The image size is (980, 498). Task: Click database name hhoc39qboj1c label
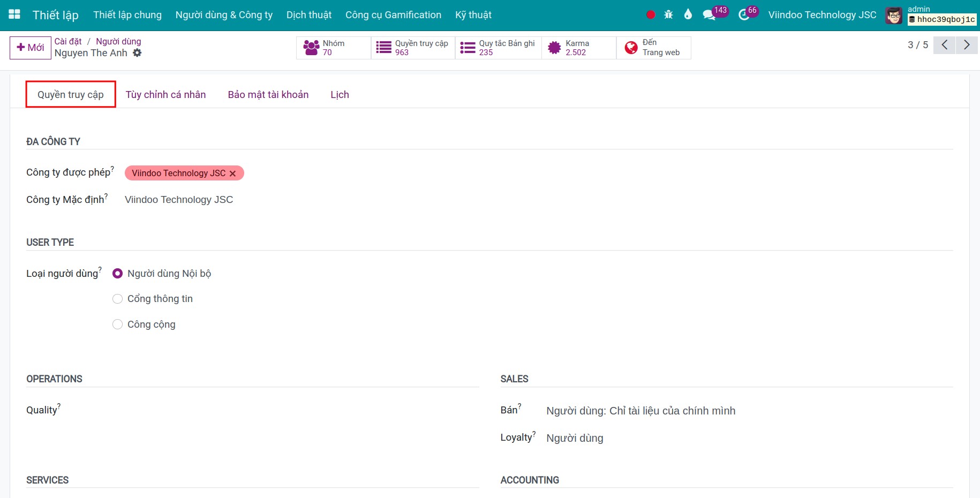point(943,19)
